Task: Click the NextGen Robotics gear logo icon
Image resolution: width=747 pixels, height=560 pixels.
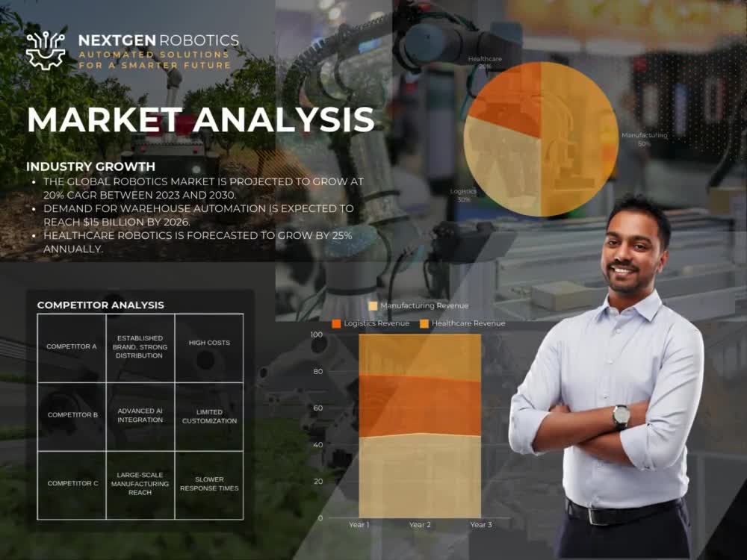Action: click(x=46, y=51)
